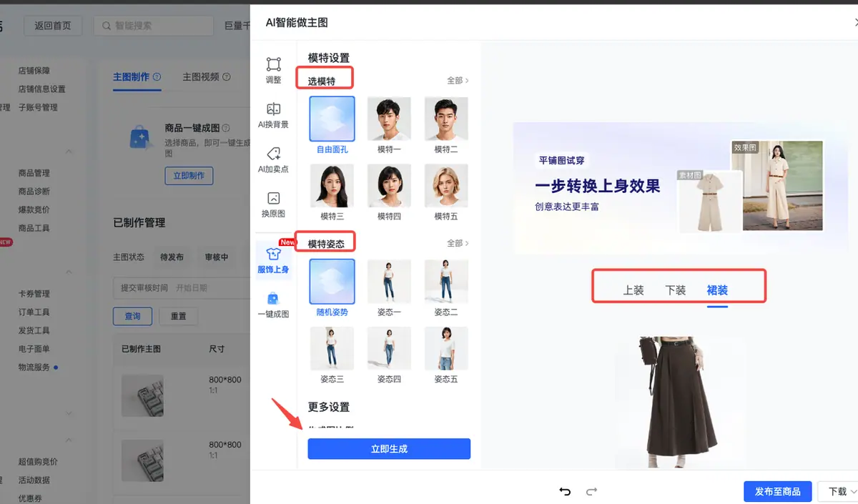Select pose 姿态二
Screen dimensions: 858x504
click(446, 282)
